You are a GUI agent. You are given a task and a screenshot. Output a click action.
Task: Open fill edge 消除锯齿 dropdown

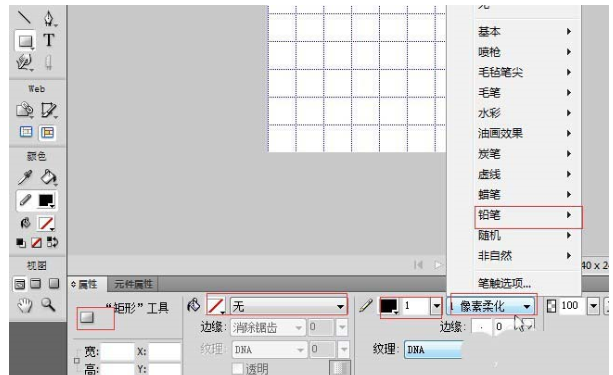coord(267,327)
